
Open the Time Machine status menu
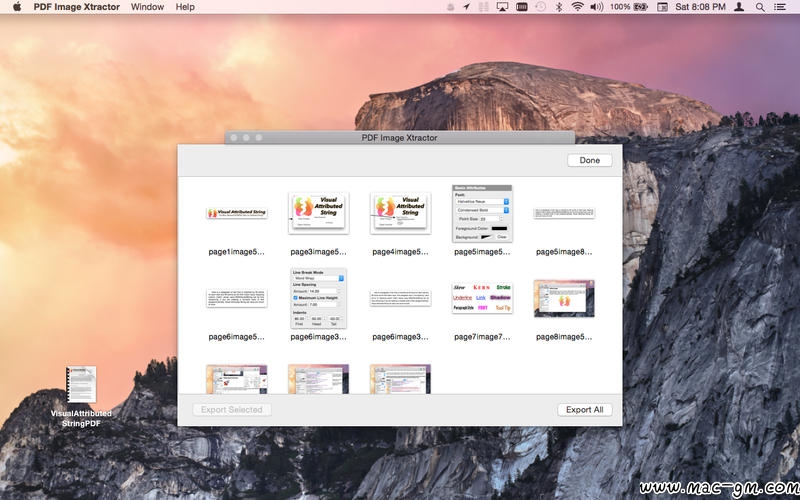pos(540,7)
